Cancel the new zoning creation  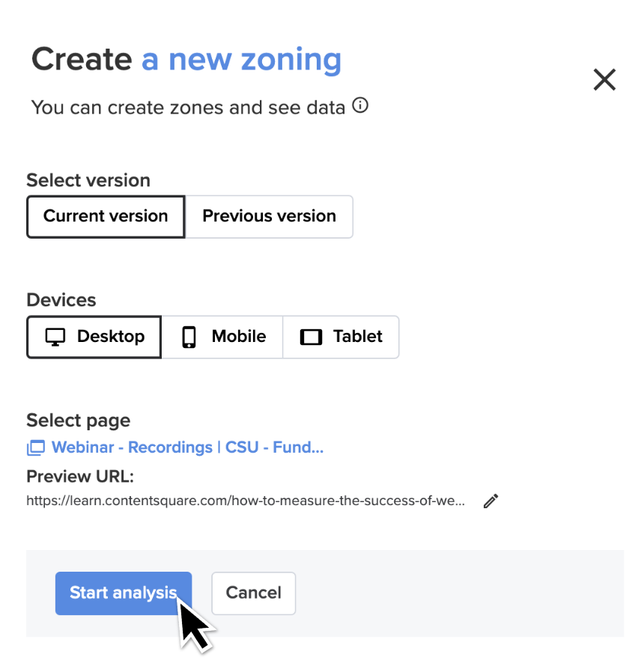[x=253, y=593]
